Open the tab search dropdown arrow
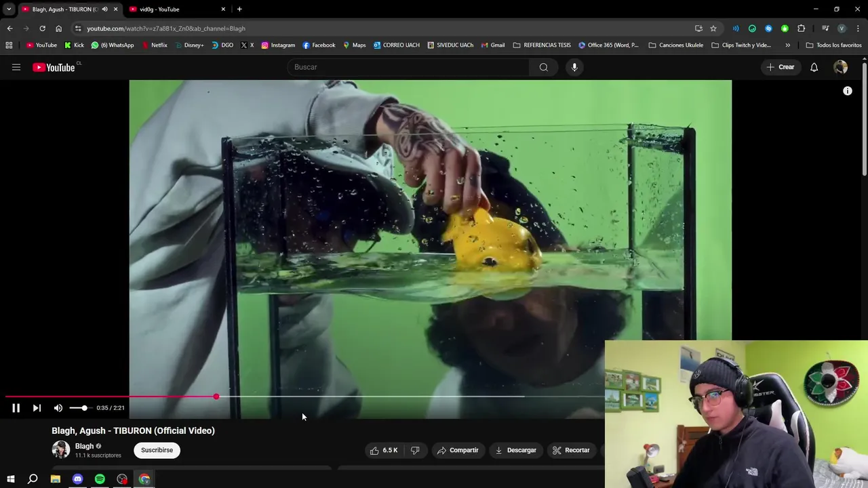Image resolution: width=868 pixels, height=488 pixels. (9, 9)
